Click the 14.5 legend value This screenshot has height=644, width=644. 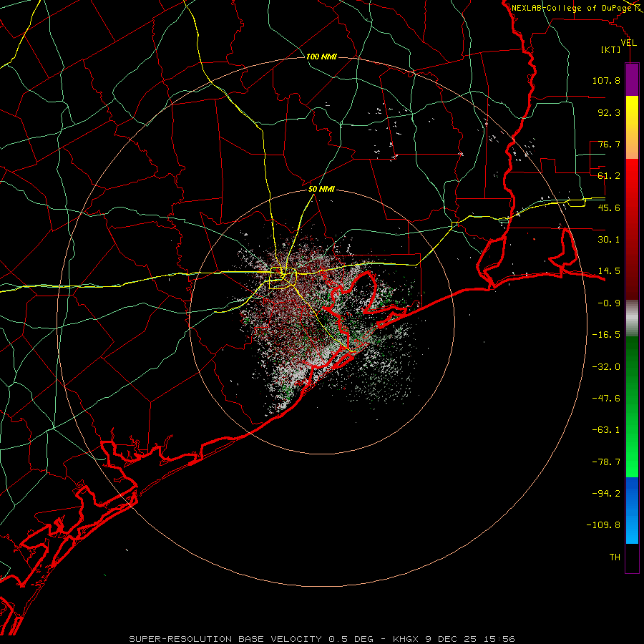coord(609,271)
